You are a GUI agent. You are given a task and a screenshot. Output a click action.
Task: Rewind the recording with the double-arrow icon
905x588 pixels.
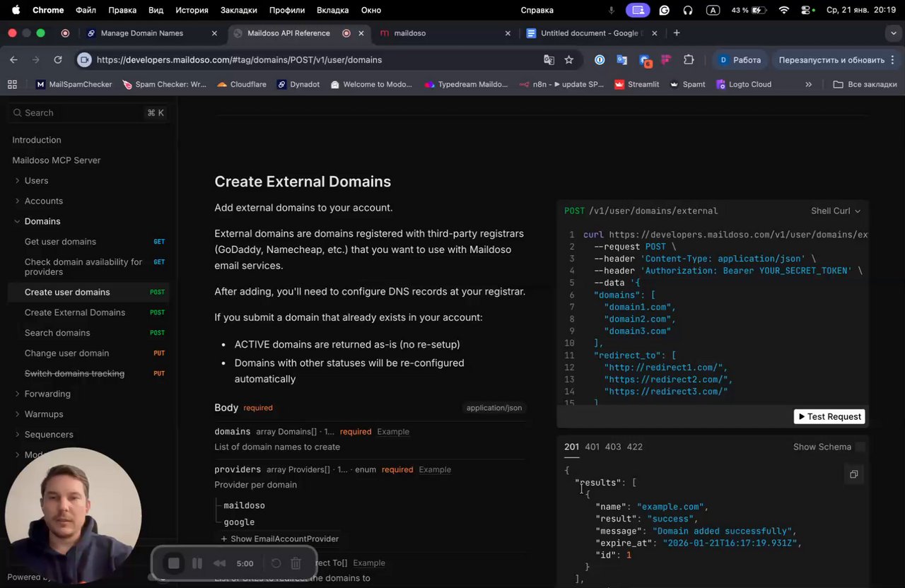(220, 563)
